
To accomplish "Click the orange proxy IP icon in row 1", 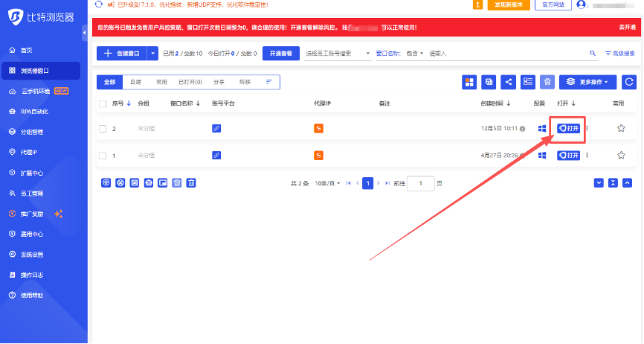I will click(318, 155).
